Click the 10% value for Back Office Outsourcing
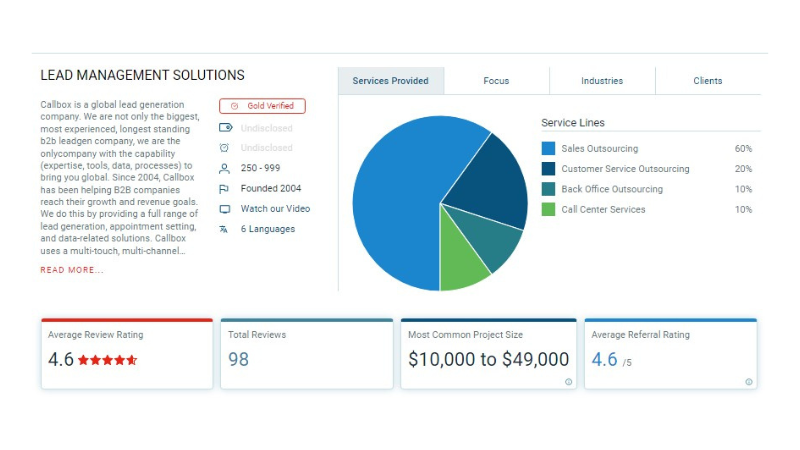Screen dimensions: 800x450 coord(743,189)
